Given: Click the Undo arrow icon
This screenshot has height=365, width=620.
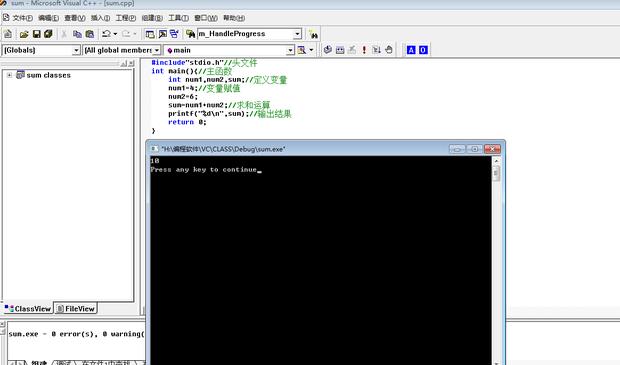Looking at the screenshot, I should pyautogui.click(x=106, y=34).
